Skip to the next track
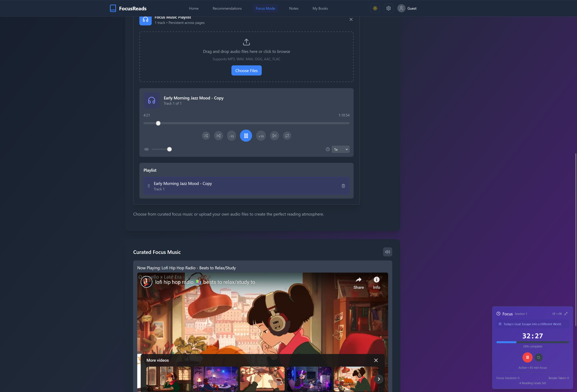This screenshot has width=577, height=392. click(274, 136)
